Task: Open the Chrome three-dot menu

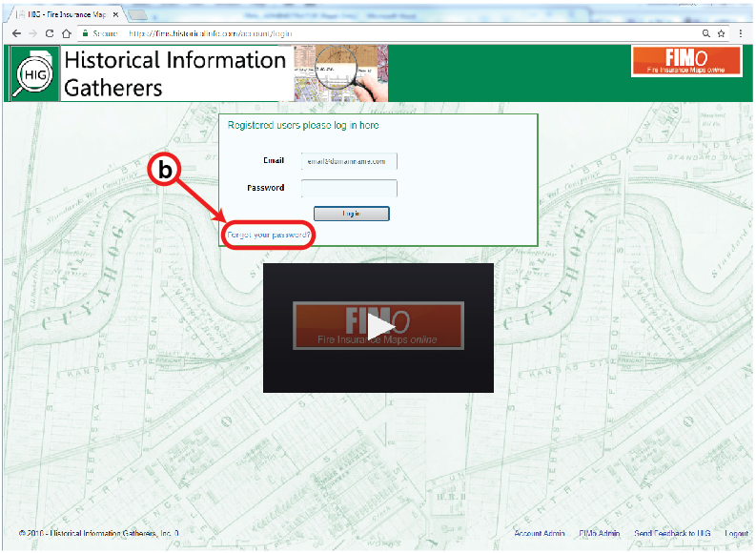Action: 742,32
